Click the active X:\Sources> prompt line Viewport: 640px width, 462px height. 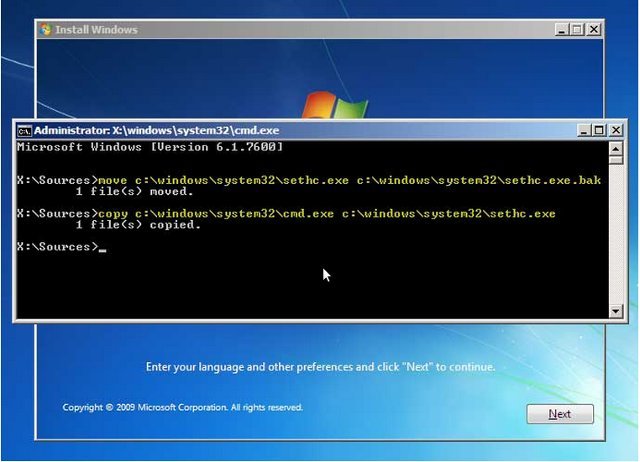(60, 247)
